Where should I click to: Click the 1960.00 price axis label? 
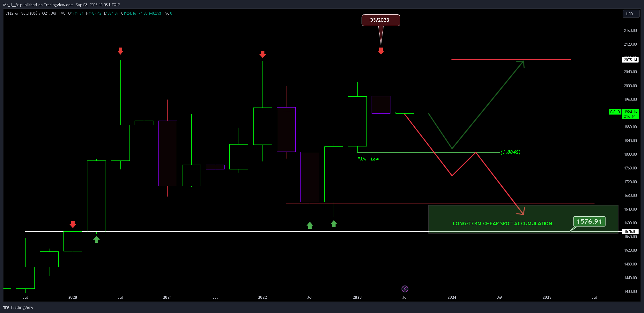[630, 100]
